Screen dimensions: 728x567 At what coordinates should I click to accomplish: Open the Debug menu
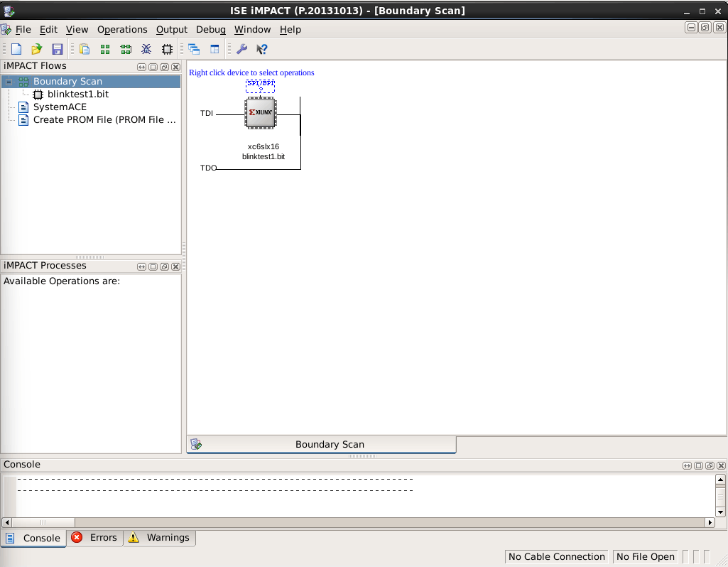click(x=210, y=29)
